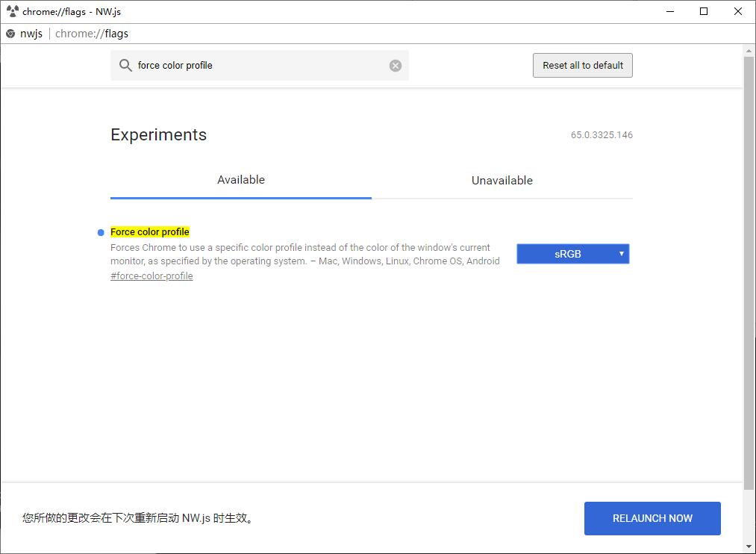Click the version number 65.0.3325.146
The width and height of the screenshot is (756, 554).
pos(602,135)
